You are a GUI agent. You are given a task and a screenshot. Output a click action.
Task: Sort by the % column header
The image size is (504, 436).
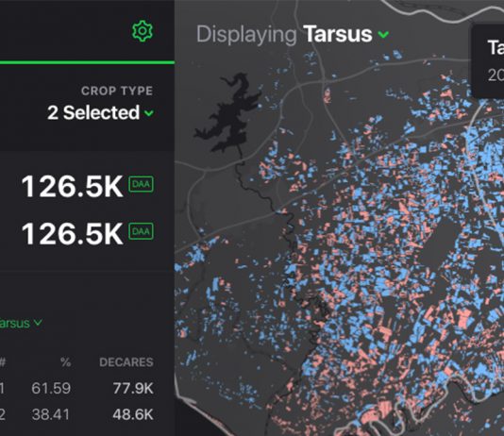(x=65, y=362)
